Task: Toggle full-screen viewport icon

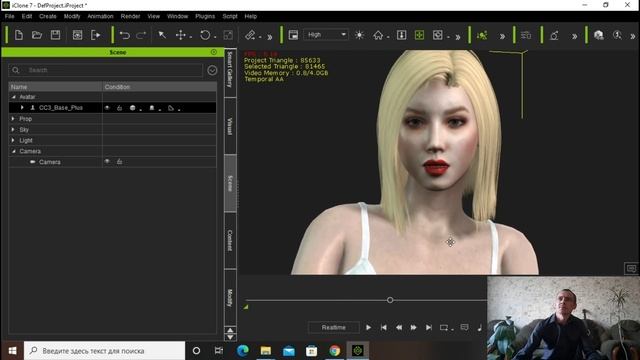Action: 293,35
